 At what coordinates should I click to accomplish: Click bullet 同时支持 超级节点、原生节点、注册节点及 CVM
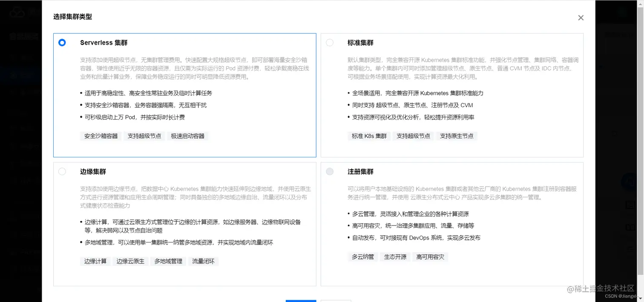point(412,105)
